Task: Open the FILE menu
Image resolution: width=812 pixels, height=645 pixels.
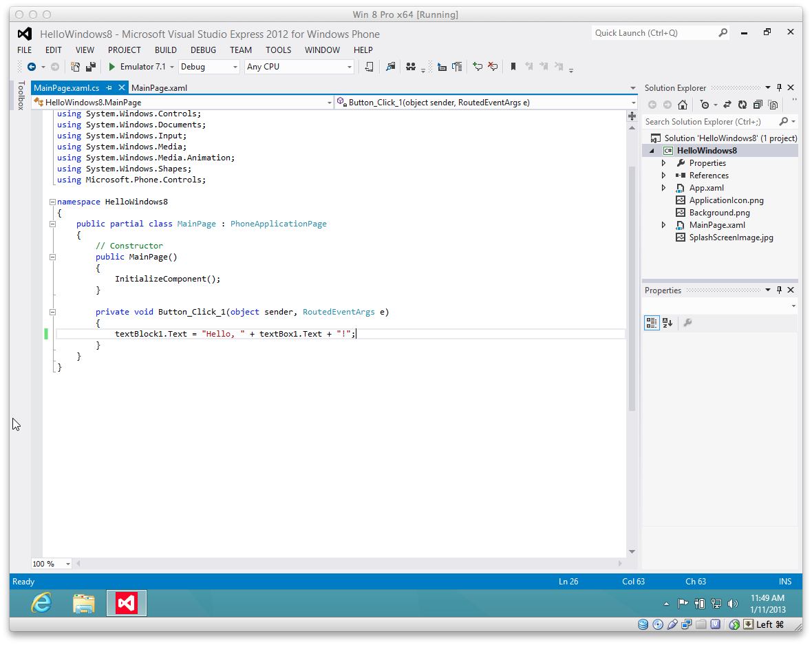Action: [x=24, y=50]
